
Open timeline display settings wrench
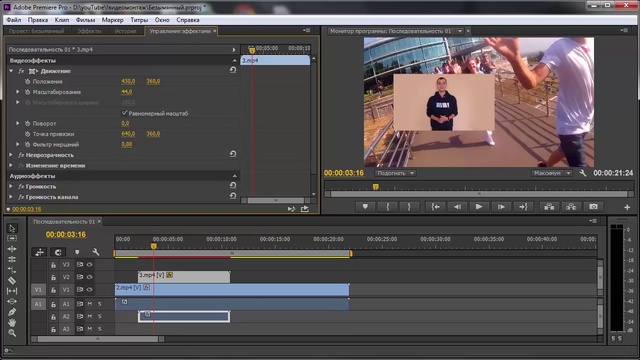pos(96,252)
